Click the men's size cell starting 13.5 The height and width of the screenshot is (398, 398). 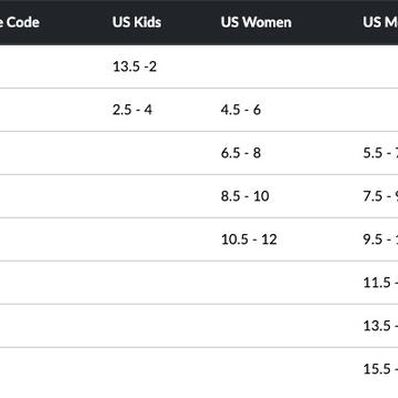pos(380,326)
